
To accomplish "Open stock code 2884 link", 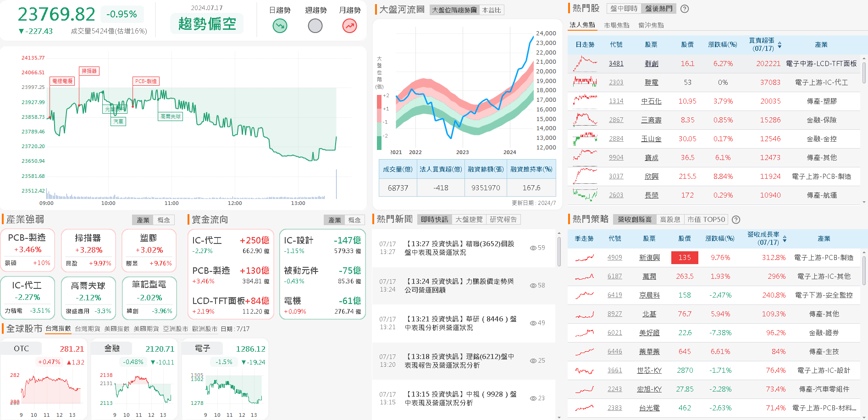I will [616, 139].
